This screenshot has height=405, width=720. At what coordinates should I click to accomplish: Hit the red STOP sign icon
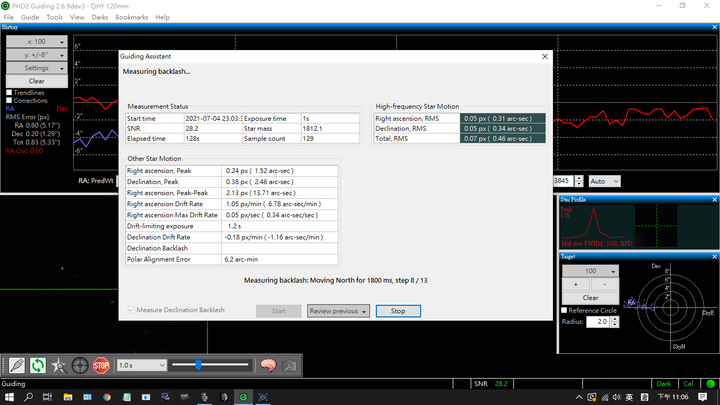101,366
